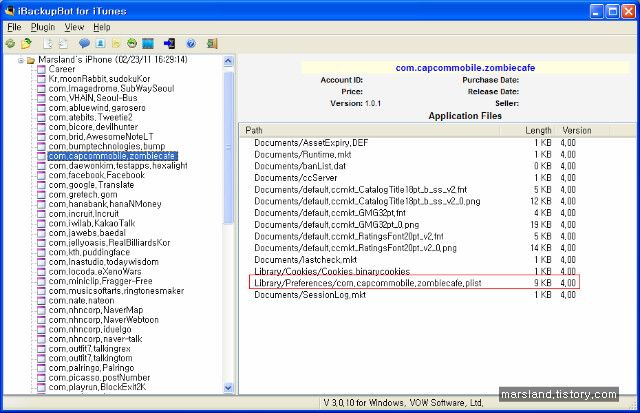
Task: Select the Documents/default.ccmkt_GMG32pt.fnt file row
Action: click(415, 213)
